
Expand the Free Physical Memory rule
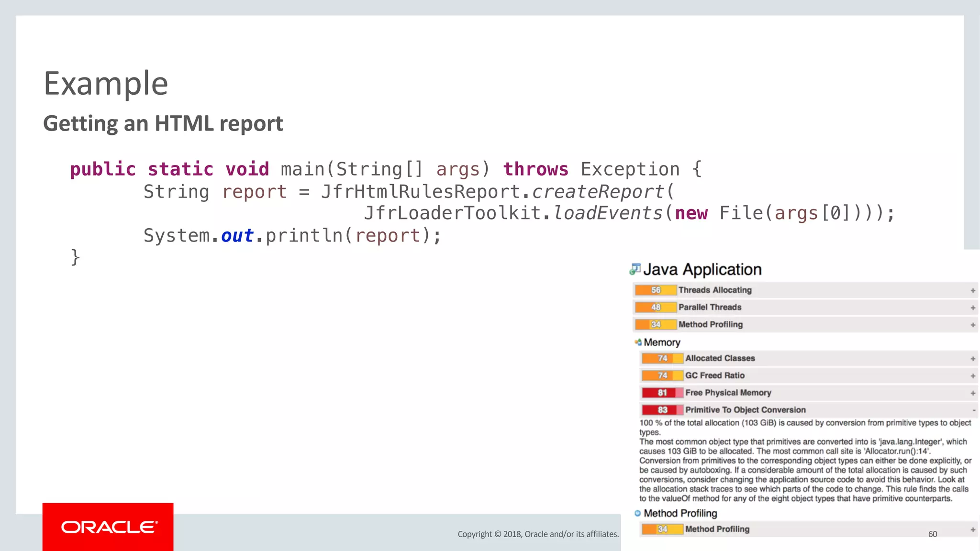(x=973, y=393)
